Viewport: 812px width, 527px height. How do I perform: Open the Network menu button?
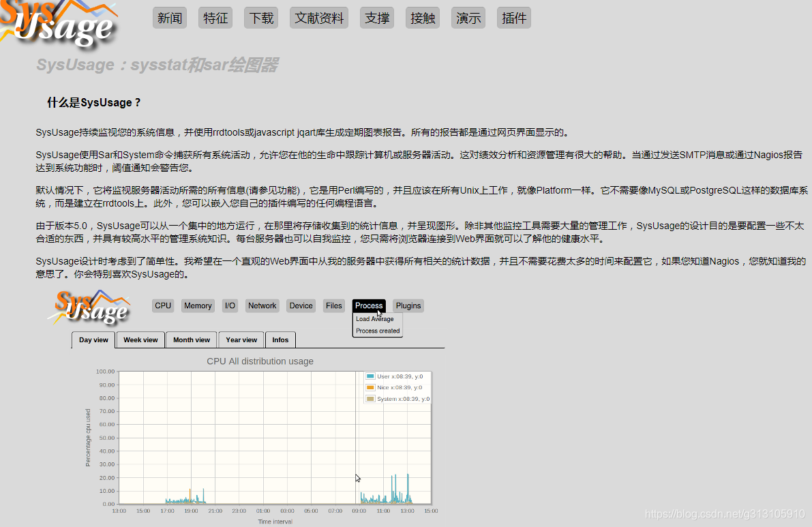[262, 306]
